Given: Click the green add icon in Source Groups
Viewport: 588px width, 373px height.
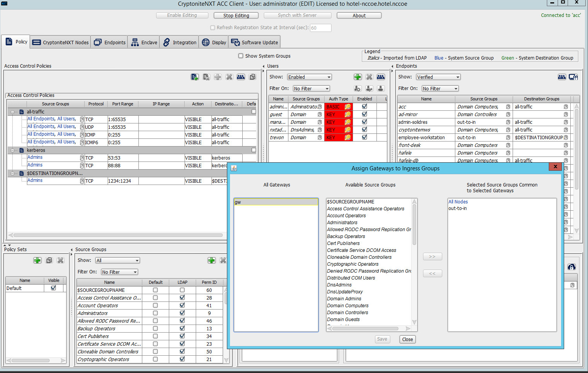Looking at the screenshot, I should click(212, 260).
